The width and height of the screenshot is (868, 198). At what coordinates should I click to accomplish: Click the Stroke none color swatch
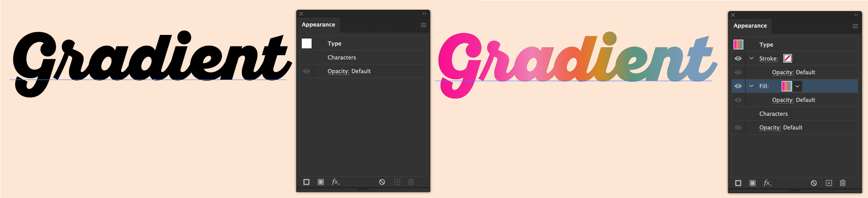pyautogui.click(x=788, y=58)
